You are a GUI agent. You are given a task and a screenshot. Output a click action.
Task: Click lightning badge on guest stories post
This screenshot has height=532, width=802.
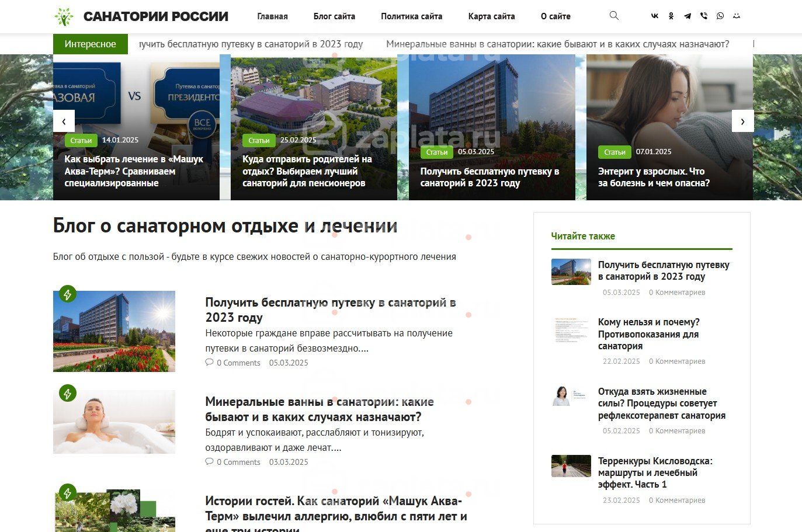click(68, 493)
